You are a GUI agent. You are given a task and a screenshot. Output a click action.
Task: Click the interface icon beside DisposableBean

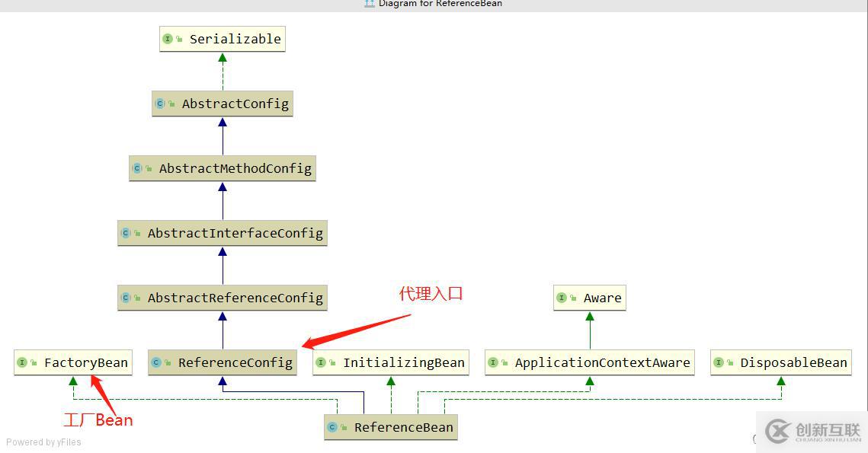click(719, 362)
